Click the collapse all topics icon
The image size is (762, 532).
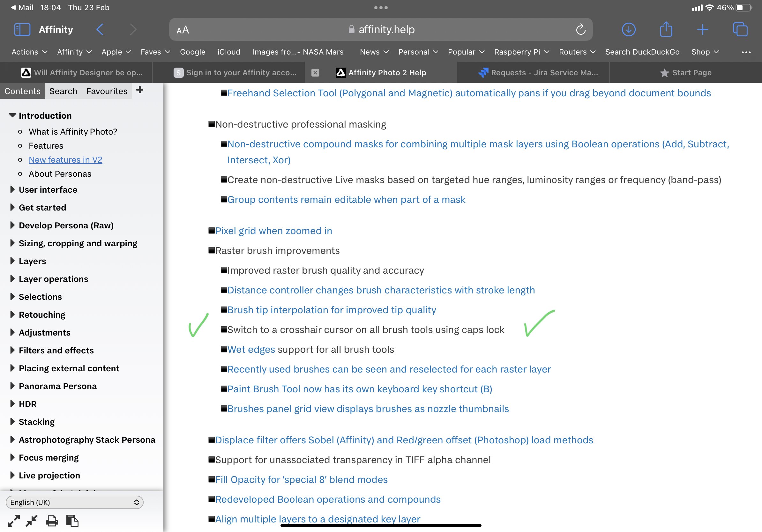32,521
